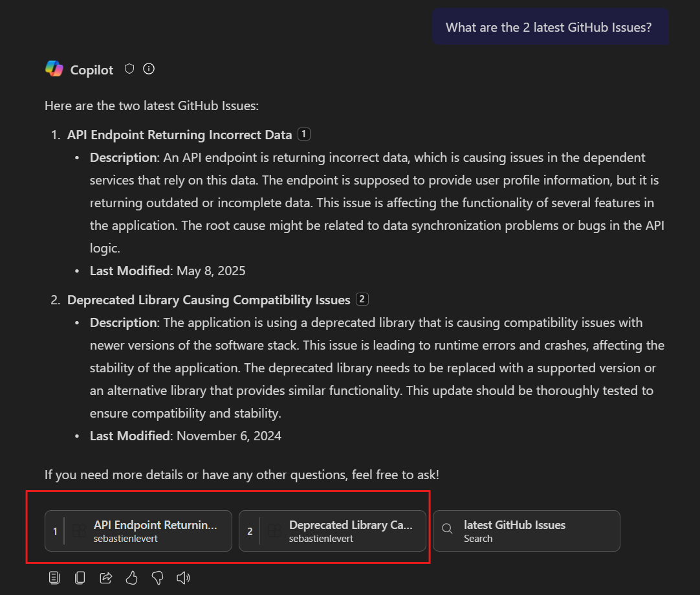Click the grid icon on the first citation card

click(x=78, y=530)
